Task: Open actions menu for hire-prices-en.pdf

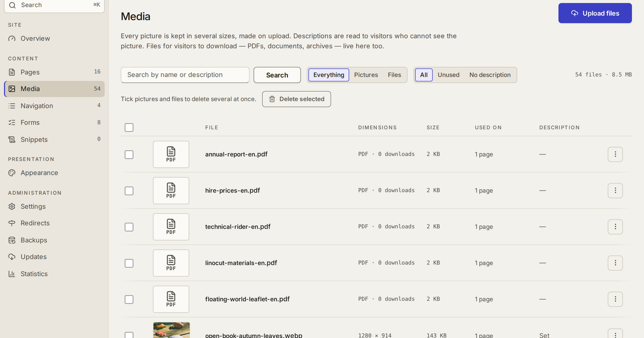Action: click(x=615, y=190)
